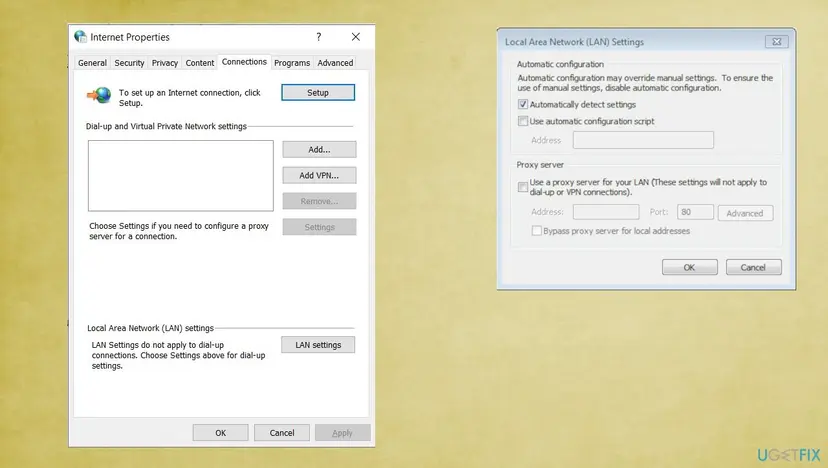This screenshot has height=468, width=828.
Task: Click the proxy Port field
Action: click(x=695, y=212)
